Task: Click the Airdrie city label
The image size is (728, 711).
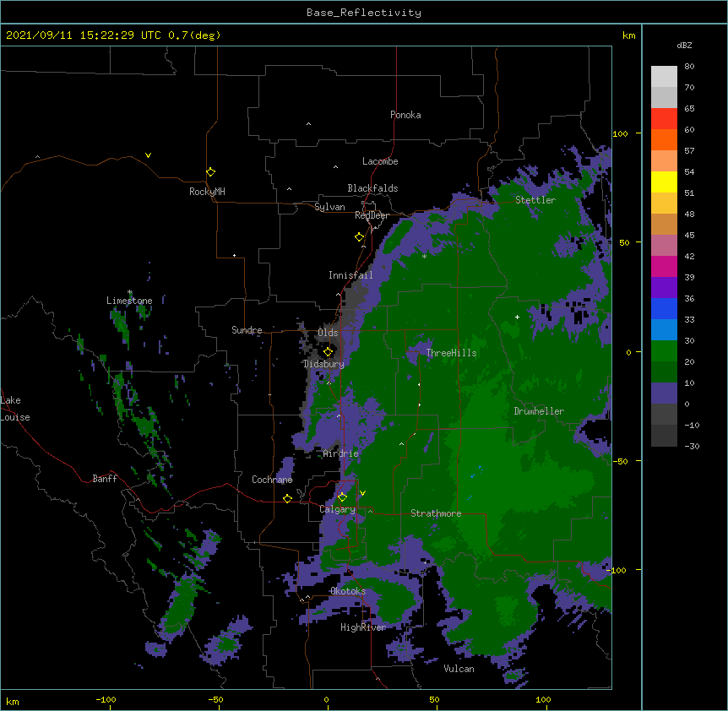Action: point(341,453)
